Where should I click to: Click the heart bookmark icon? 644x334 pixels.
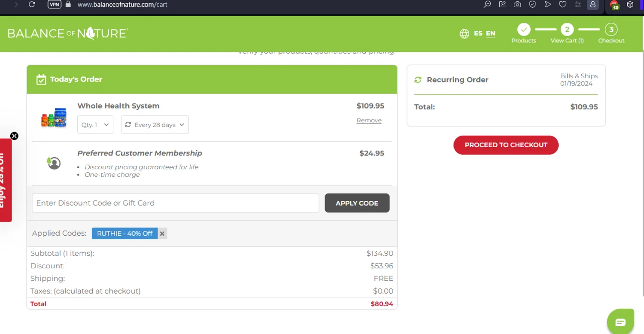pyautogui.click(x=562, y=4)
